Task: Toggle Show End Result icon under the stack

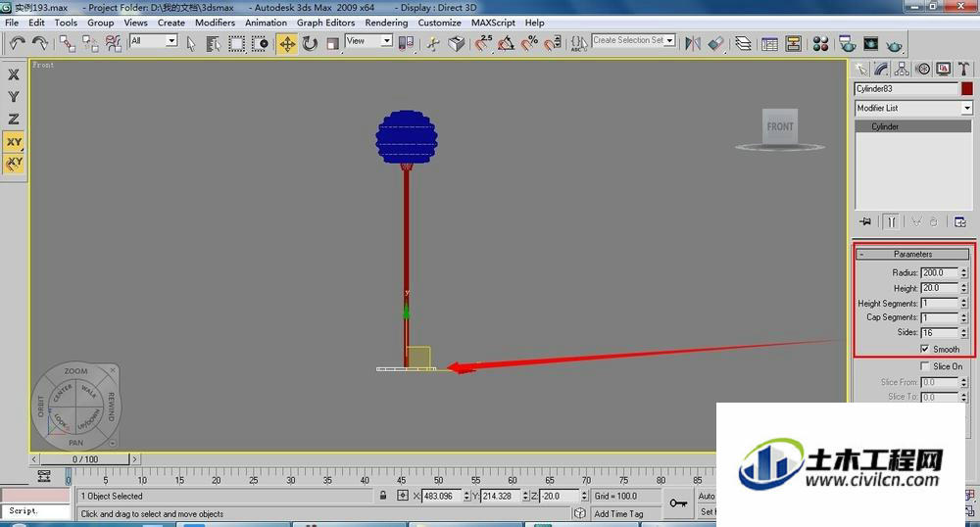Action: (x=892, y=221)
